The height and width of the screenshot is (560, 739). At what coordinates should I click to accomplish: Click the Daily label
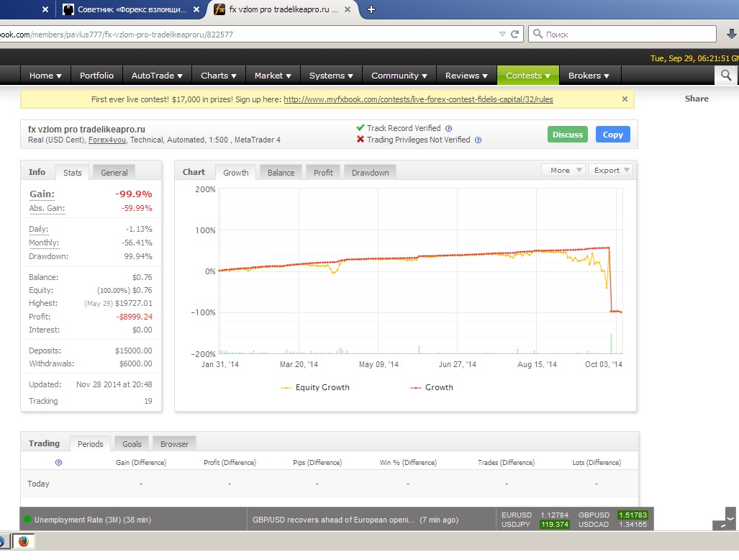(39, 229)
